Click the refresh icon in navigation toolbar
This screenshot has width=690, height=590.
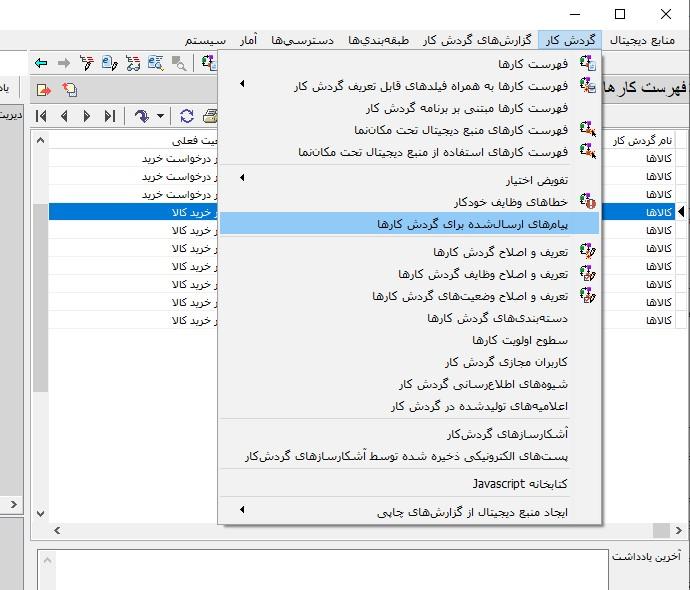187,116
